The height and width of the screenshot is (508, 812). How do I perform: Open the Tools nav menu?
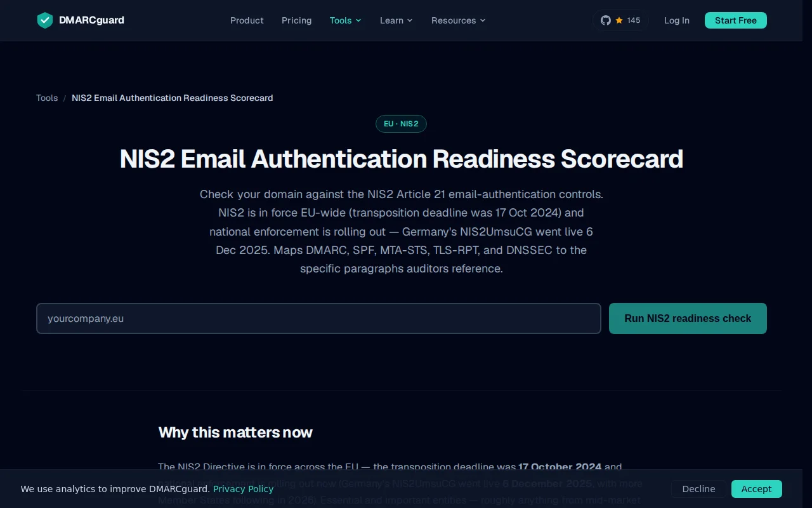pyautogui.click(x=345, y=20)
